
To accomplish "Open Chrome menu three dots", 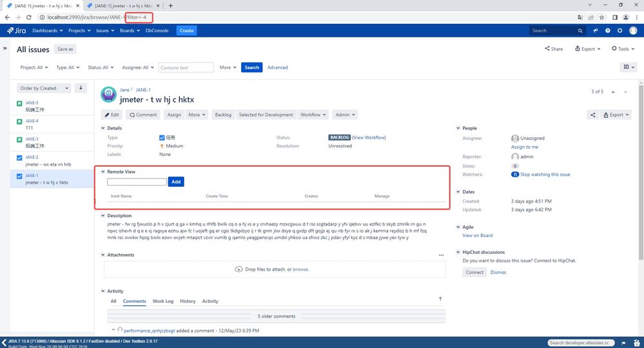I will 637,17.
